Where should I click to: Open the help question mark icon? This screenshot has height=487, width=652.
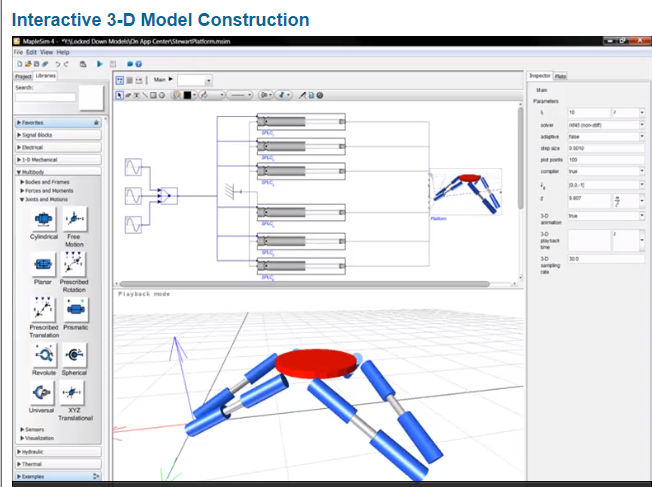[138, 63]
